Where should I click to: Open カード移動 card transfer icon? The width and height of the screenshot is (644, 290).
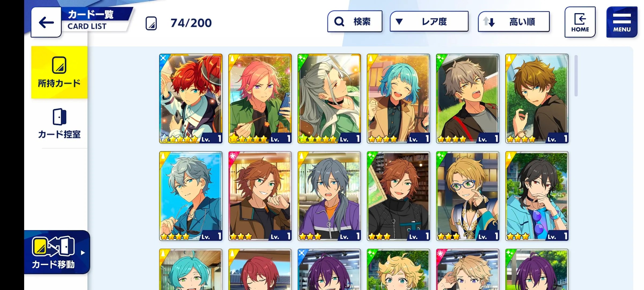53,246
